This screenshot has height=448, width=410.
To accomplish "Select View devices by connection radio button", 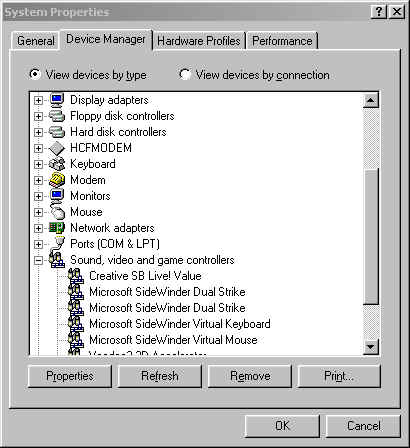I will coord(185,74).
